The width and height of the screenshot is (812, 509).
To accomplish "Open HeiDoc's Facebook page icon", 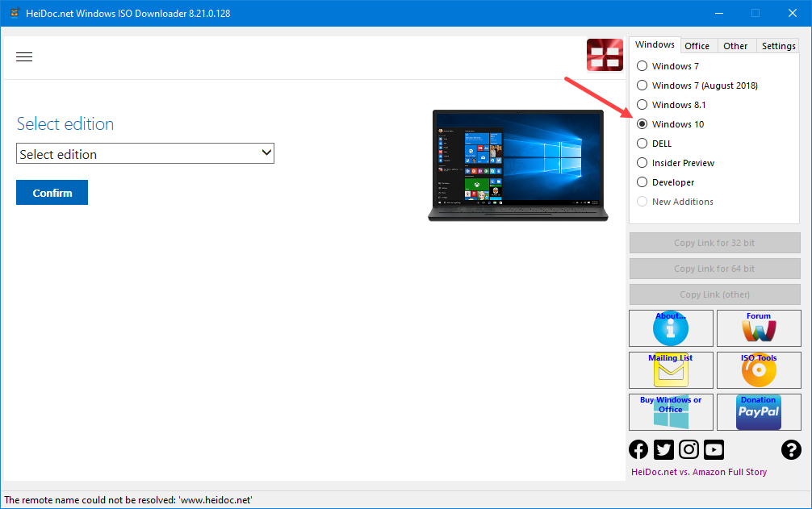I will coord(638,449).
